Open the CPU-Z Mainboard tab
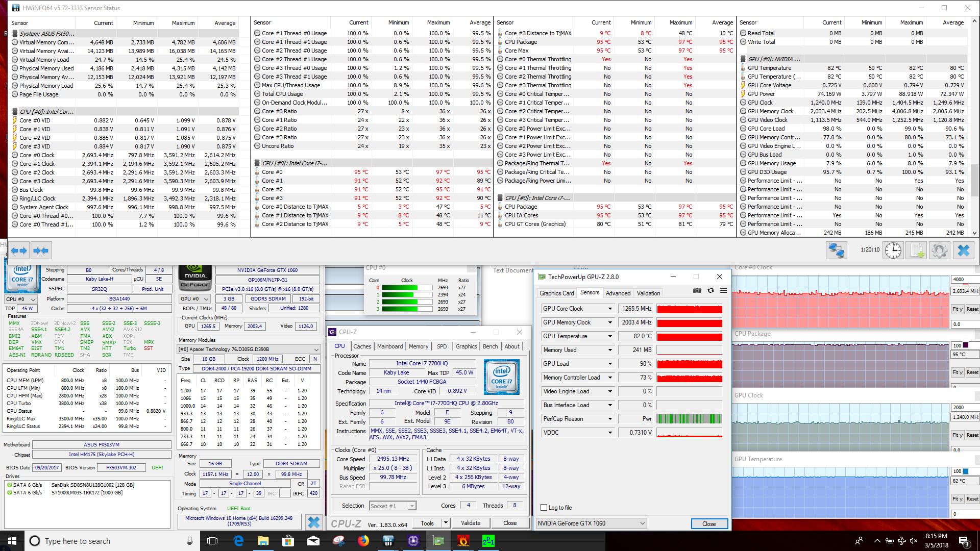This screenshot has width=980, height=551. [x=390, y=346]
